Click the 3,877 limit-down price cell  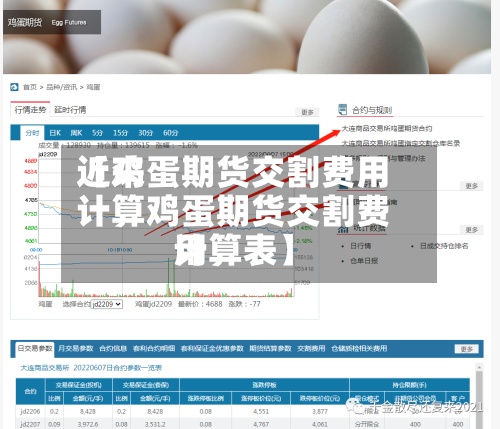(320, 412)
